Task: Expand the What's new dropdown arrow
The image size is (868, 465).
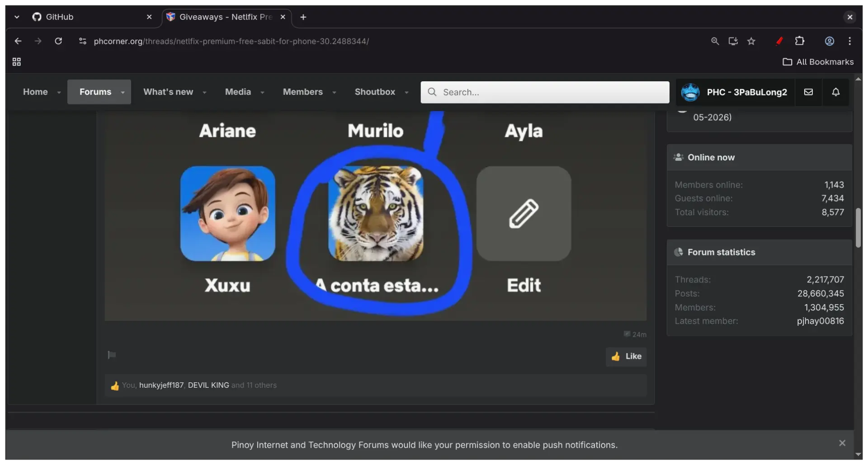Action: [x=204, y=92]
